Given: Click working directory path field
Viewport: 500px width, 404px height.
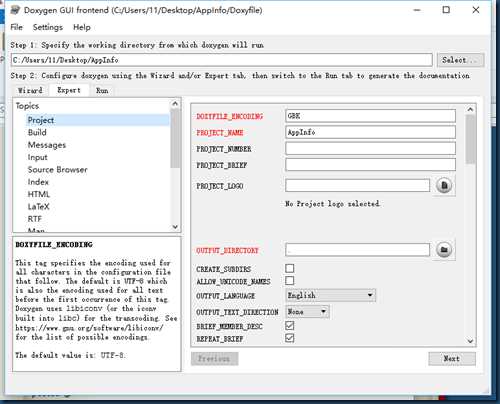Looking at the screenshot, I should (222, 60).
